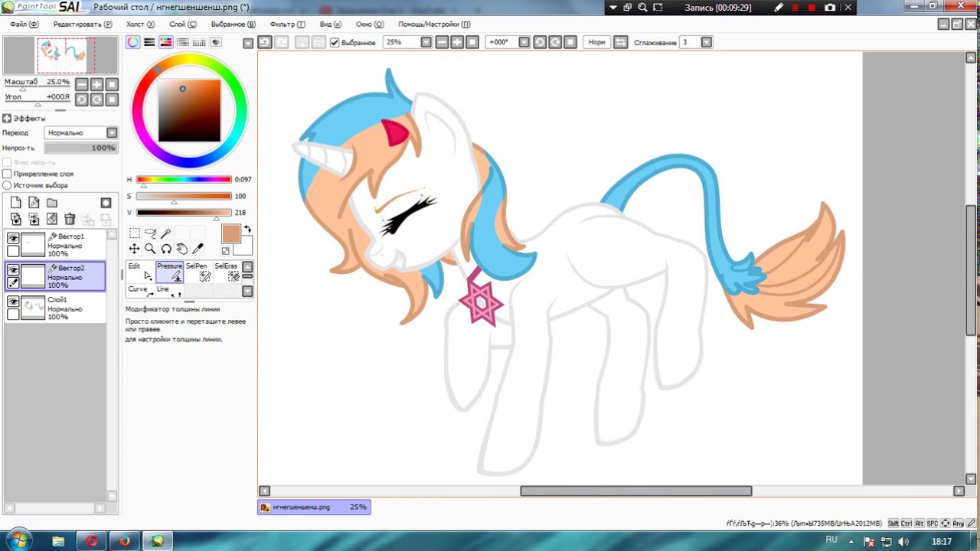This screenshot has height=551, width=980.
Task: Toggle the HSV sliders panel
Action: [165, 42]
